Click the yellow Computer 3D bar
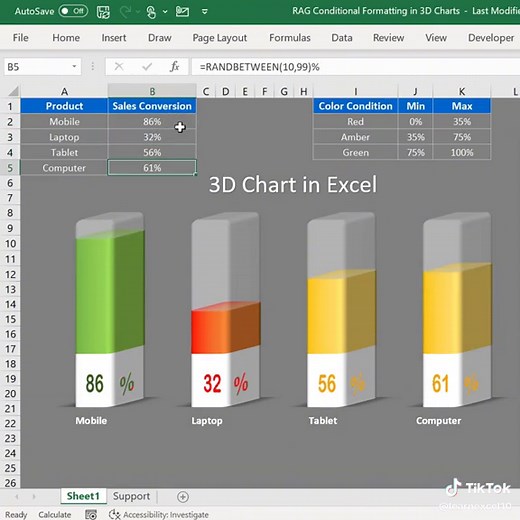 457,308
